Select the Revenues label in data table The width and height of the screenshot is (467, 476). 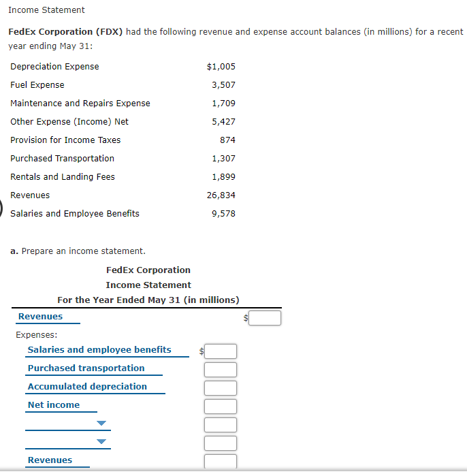(x=30, y=195)
